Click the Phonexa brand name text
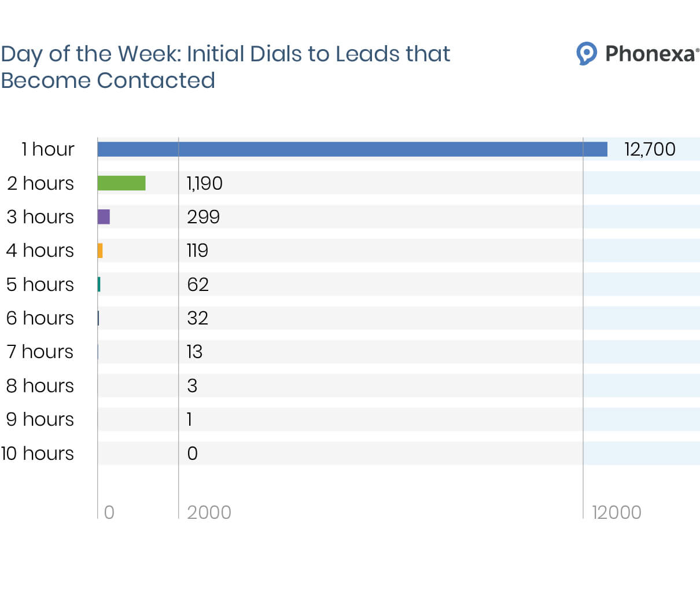 (650, 54)
